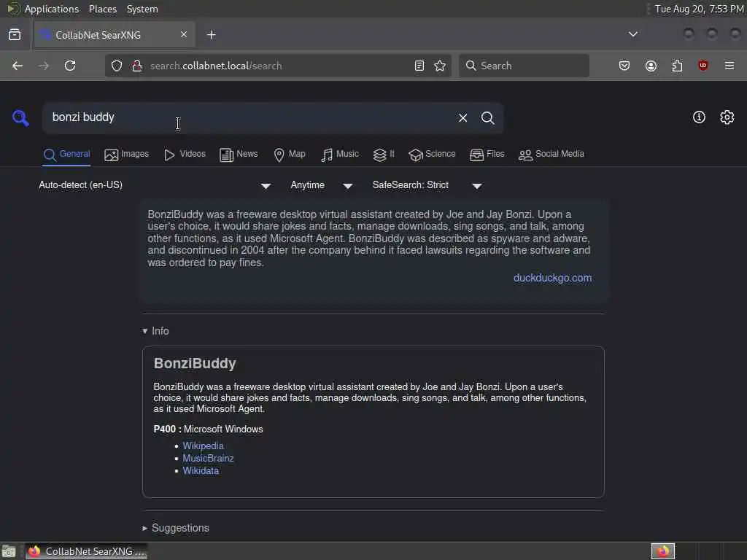Switch to Science search category
This screenshot has width=747, height=560.
coord(432,155)
